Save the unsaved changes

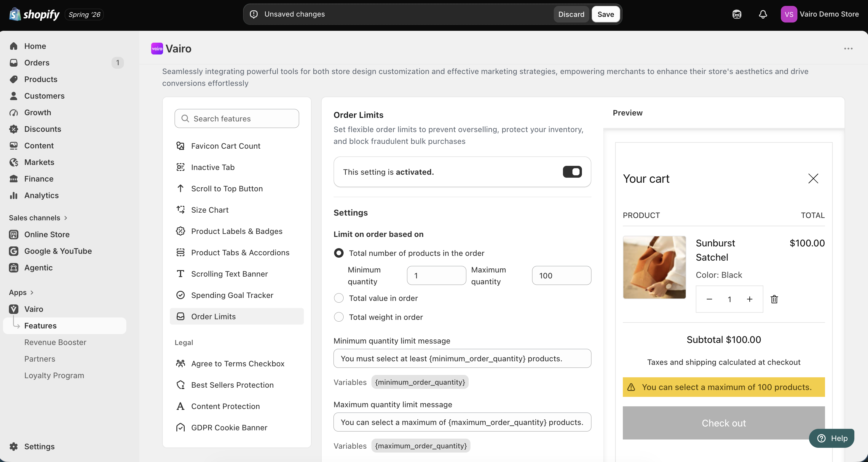[606, 14]
